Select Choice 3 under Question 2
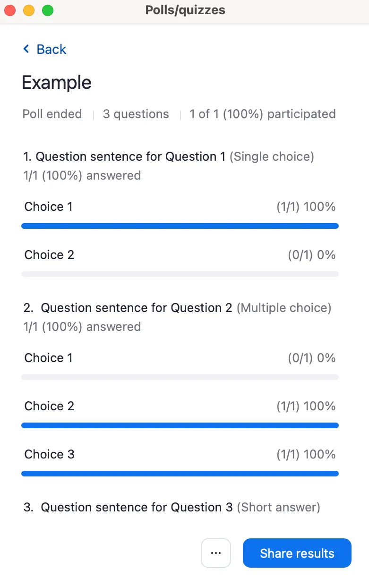 tap(49, 454)
